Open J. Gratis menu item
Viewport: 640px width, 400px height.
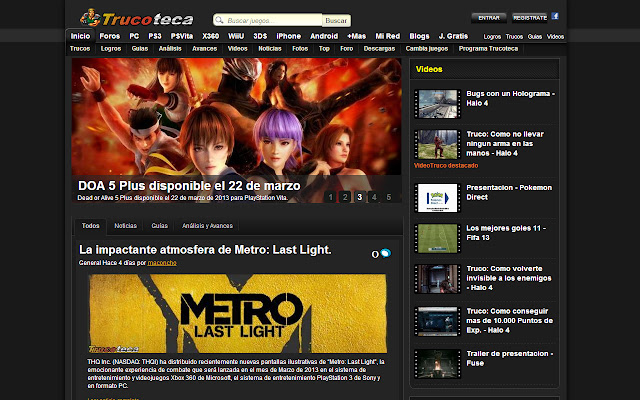(453, 36)
